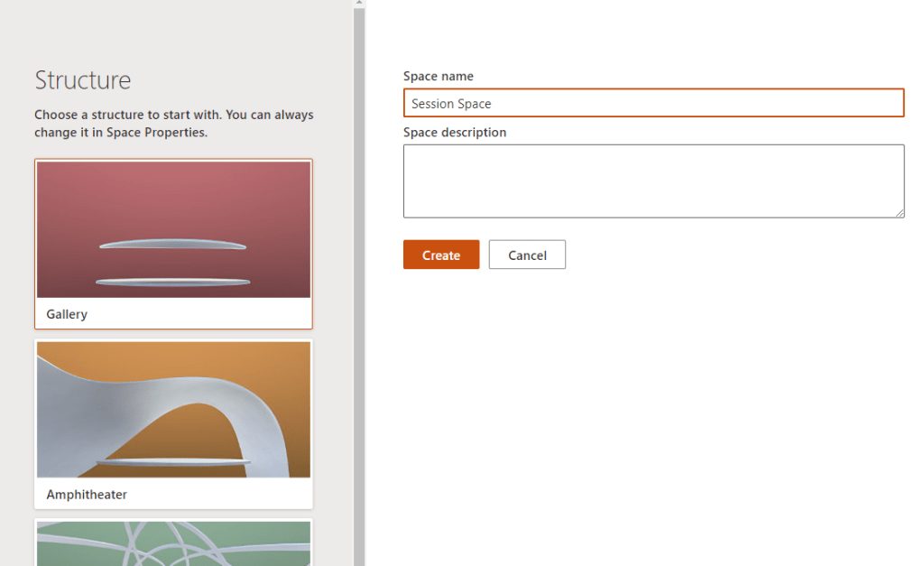Viewport: 924px width, 566px height.
Task: Click the description box resize handle
Action: pos(900,213)
